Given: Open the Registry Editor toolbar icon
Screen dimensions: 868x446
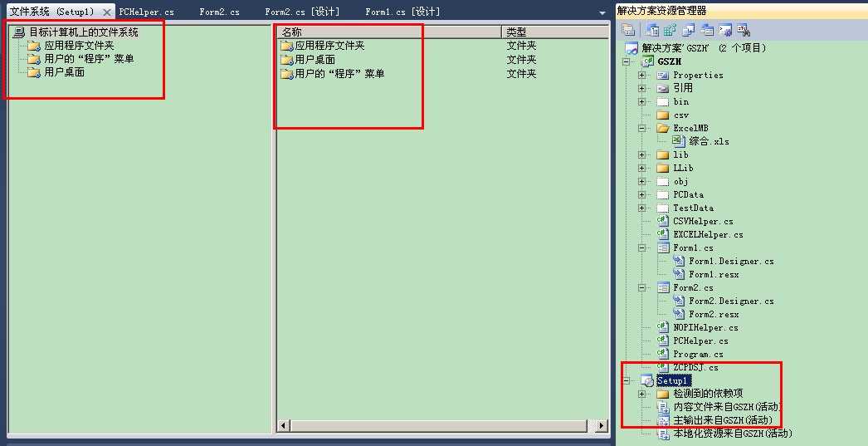Looking at the screenshot, I should point(671,30).
